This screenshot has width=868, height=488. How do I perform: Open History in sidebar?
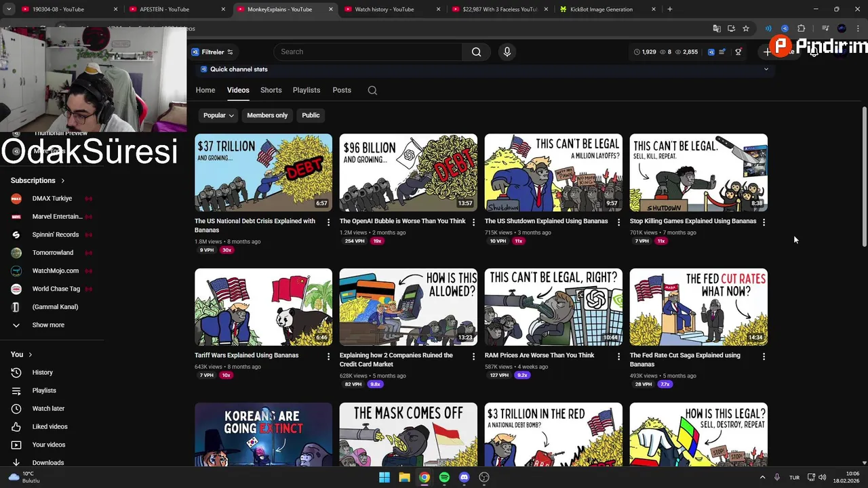(x=42, y=373)
